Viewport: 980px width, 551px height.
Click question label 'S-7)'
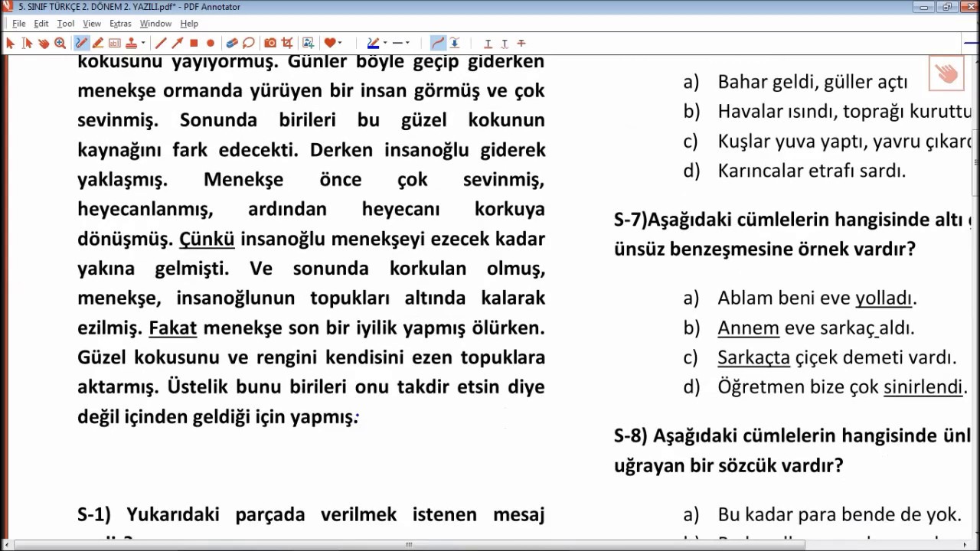tap(630, 220)
